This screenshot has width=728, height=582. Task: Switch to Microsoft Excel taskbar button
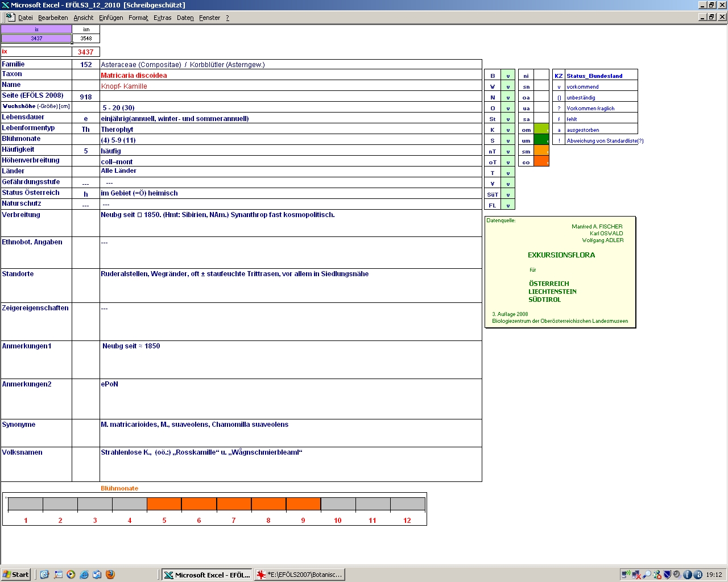tap(206, 575)
